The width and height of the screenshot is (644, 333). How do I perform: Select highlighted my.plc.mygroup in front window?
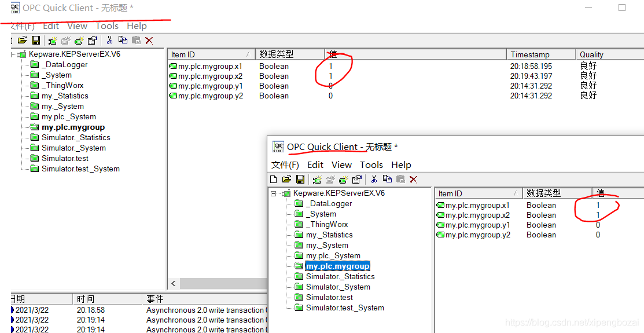pos(337,266)
